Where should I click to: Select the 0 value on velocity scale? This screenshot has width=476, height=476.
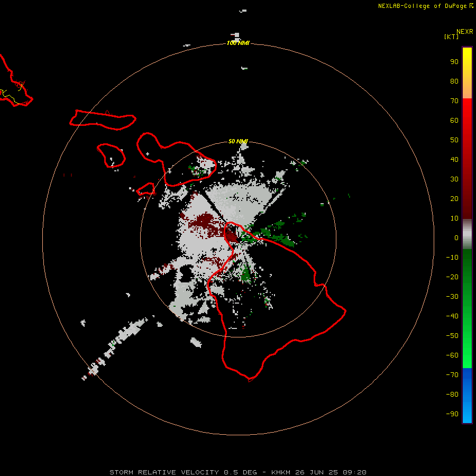pos(456,238)
